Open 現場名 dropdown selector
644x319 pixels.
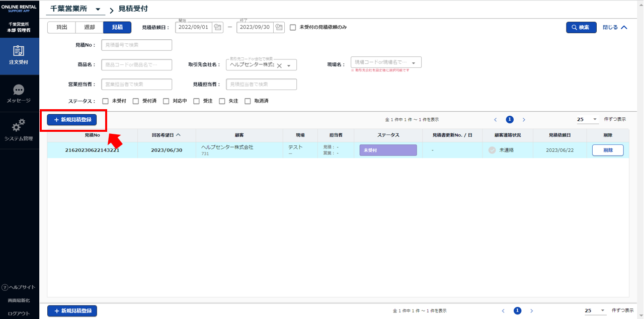[413, 62]
